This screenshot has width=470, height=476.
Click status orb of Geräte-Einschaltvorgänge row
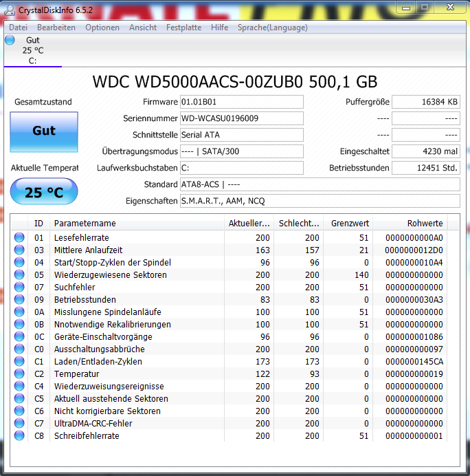(19, 336)
